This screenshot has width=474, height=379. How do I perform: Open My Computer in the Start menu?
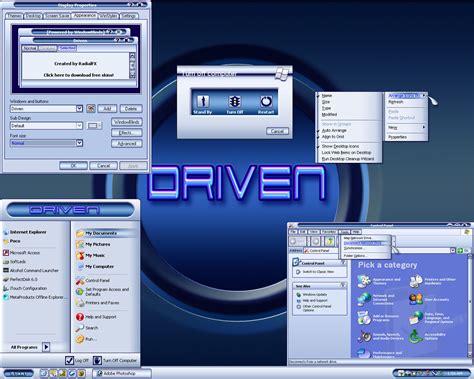pos(95,267)
